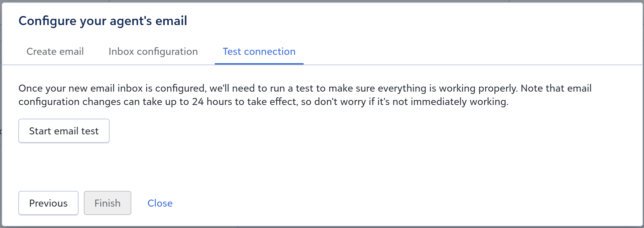Navigate to Inbox configuration settings
This screenshot has height=228, width=644.
153,51
